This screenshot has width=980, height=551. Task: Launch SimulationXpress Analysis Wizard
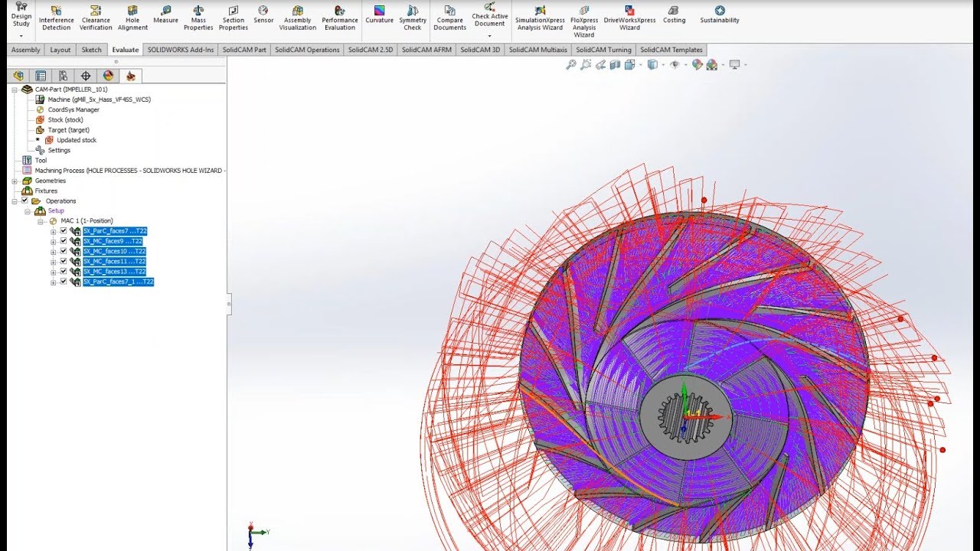[x=540, y=18]
